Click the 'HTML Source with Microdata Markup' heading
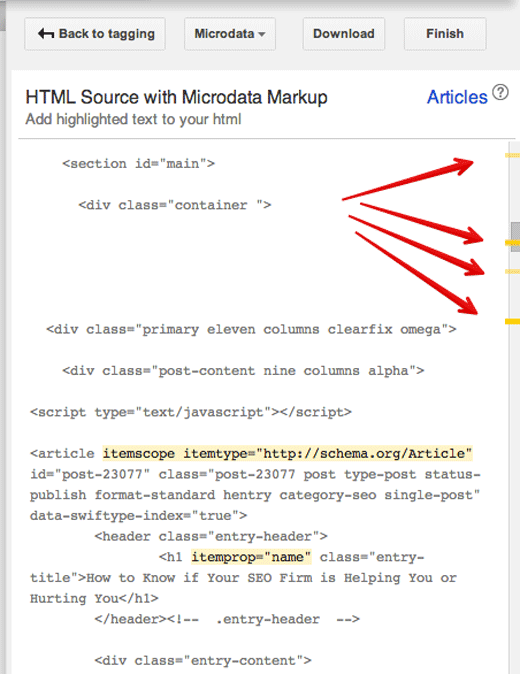Screen dimensions: 520x674 pos(176,97)
